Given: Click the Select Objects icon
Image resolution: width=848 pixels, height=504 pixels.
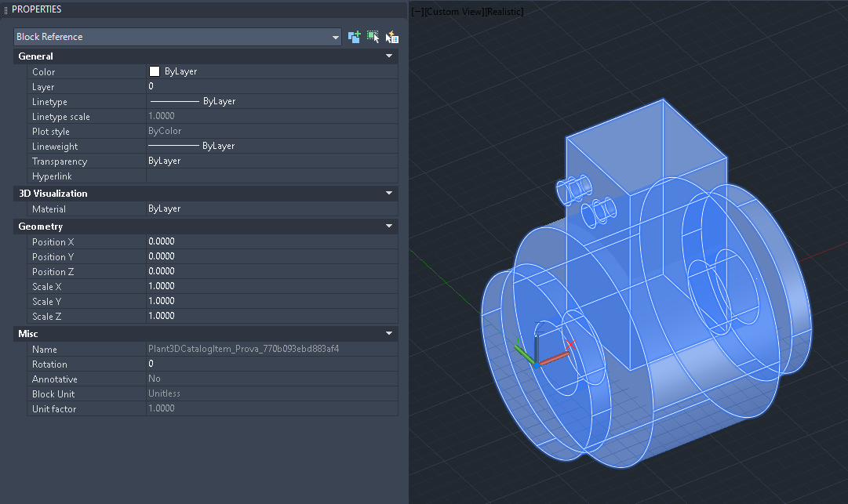Looking at the screenshot, I should tap(373, 37).
